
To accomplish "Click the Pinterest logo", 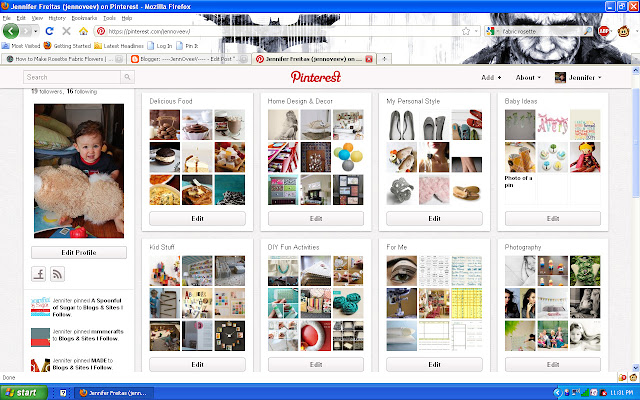I will [316, 77].
